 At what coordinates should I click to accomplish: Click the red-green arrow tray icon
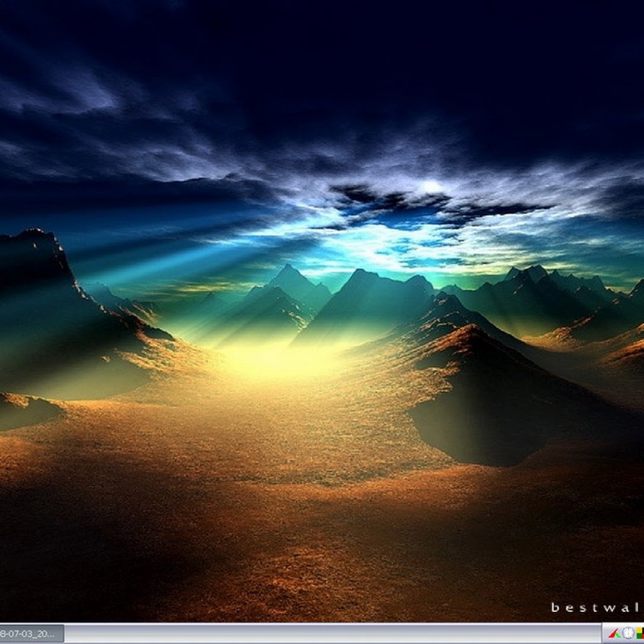(615, 633)
